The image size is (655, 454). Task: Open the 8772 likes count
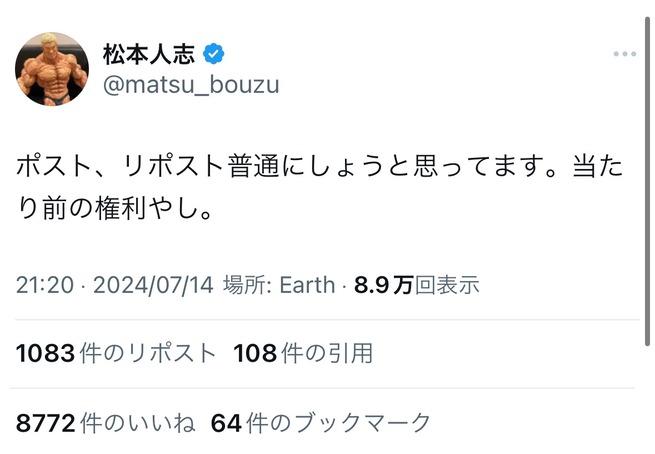click(x=46, y=423)
